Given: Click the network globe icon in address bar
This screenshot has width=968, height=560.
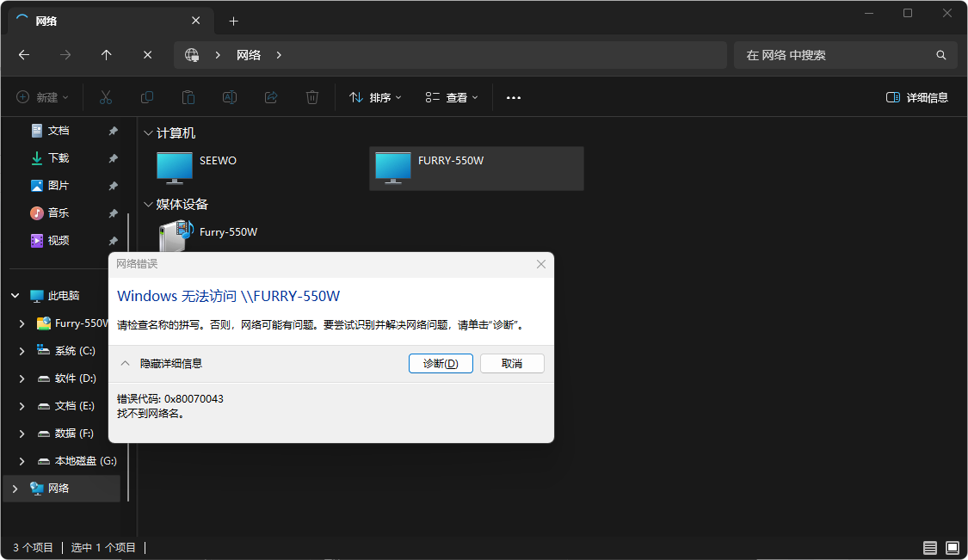Looking at the screenshot, I should click(x=192, y=55).
